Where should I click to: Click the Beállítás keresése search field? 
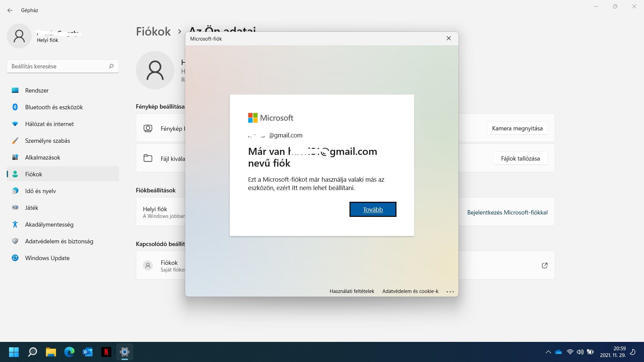tap(63, 66)
